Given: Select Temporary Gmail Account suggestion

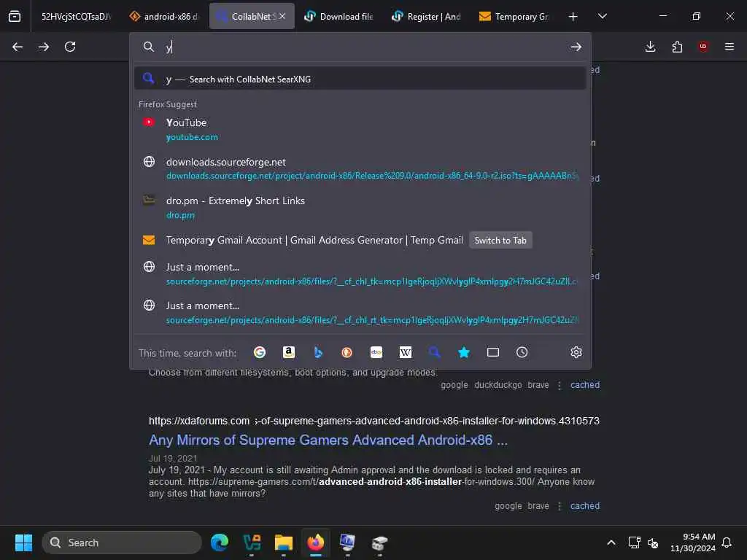Looking at the screenshot, I should point(314,241).
